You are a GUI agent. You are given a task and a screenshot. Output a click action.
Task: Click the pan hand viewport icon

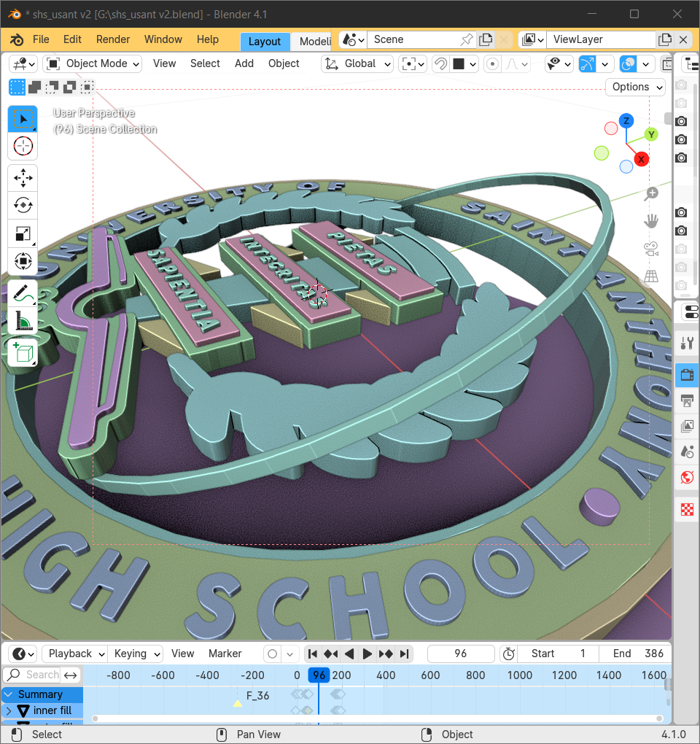point(652,221)
